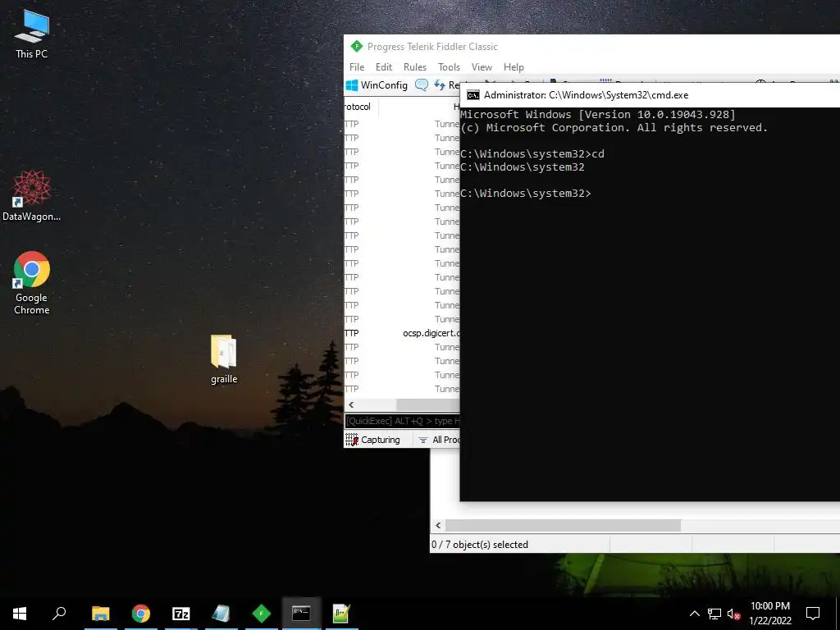Screen dimensions: 840x630
Task: Click the cmd prompt line C:\Windows\system32>
Action: pyautogui.click(x=526, y=194)
